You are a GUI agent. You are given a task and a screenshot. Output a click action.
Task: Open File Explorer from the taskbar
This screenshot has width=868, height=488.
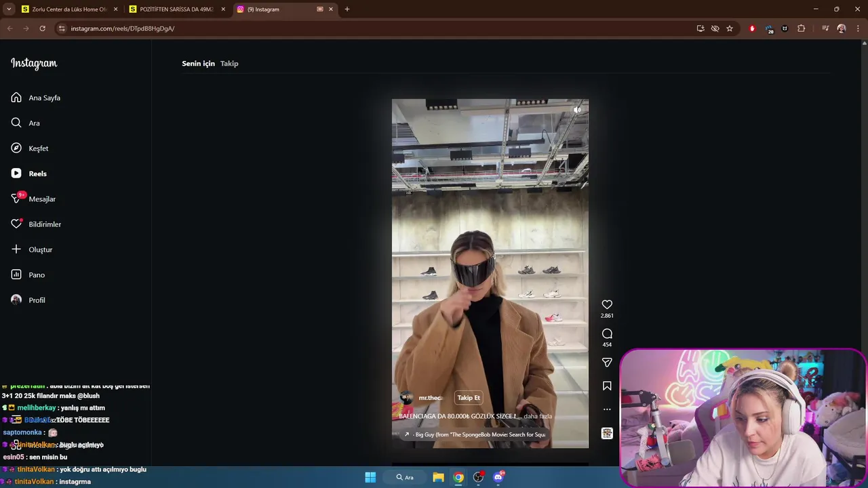coord(438,477)
